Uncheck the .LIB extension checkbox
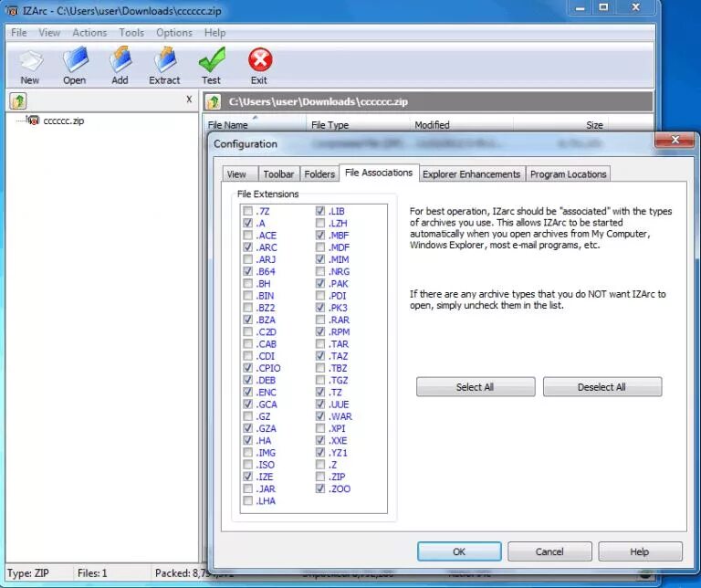Viewport: 701px width, 588px height. 320,211
